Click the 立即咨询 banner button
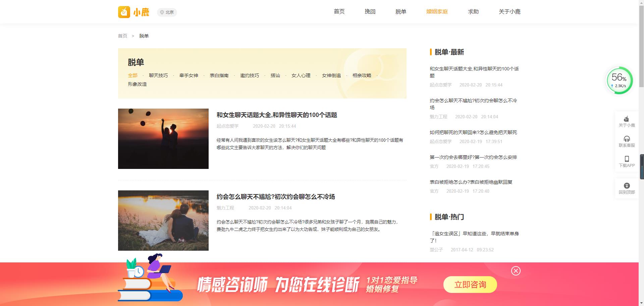644x306 pixels. [x=470, y=285]
